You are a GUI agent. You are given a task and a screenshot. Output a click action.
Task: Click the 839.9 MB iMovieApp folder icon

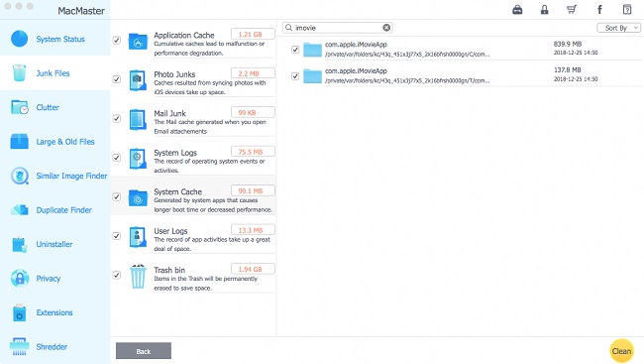(312, 50)
